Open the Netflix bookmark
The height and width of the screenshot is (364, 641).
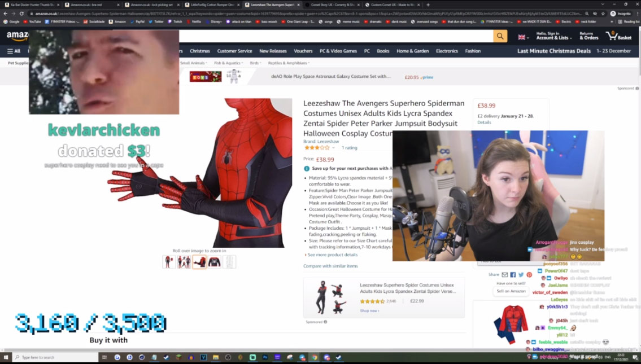(194, 21)
